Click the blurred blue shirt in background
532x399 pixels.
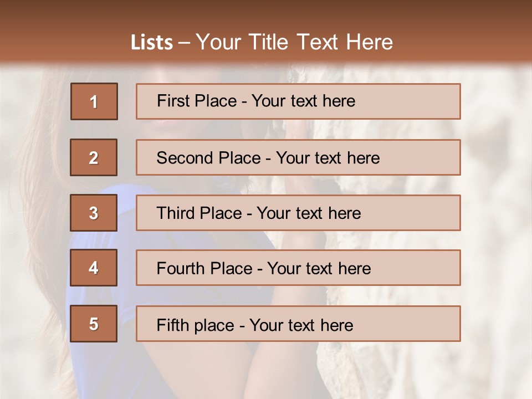point(102,370)
